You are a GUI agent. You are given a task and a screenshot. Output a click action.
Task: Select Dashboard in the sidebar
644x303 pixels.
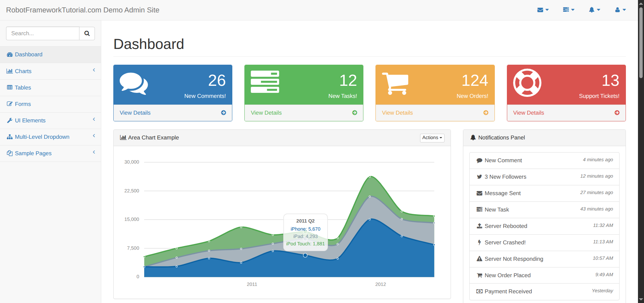(28, 55)
